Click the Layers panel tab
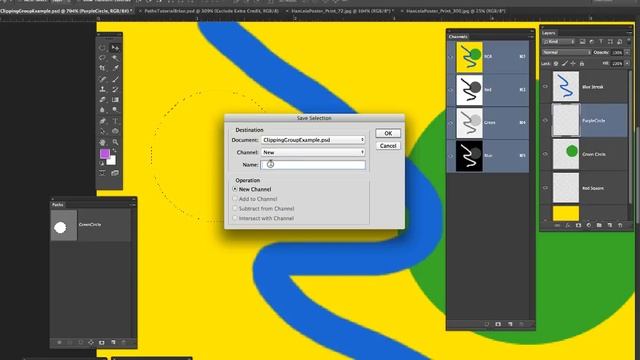The image size is (640, 360). (x=549, y=33)
